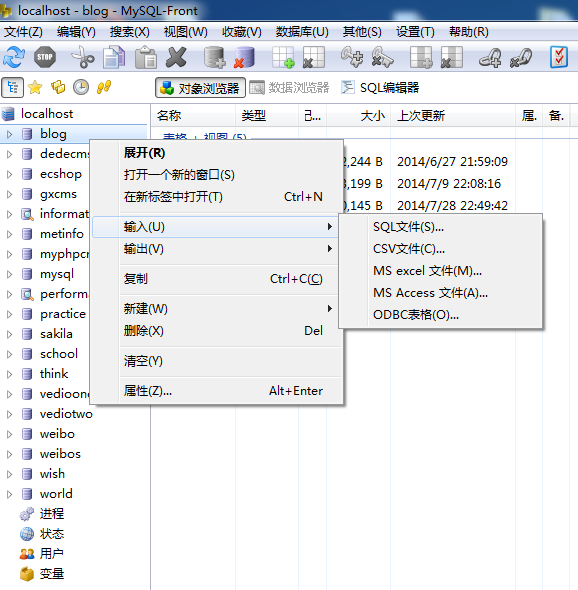Expand the weibo database node
Image resolution: width=578 pixels, height=590 pixels.
point(9,434)
